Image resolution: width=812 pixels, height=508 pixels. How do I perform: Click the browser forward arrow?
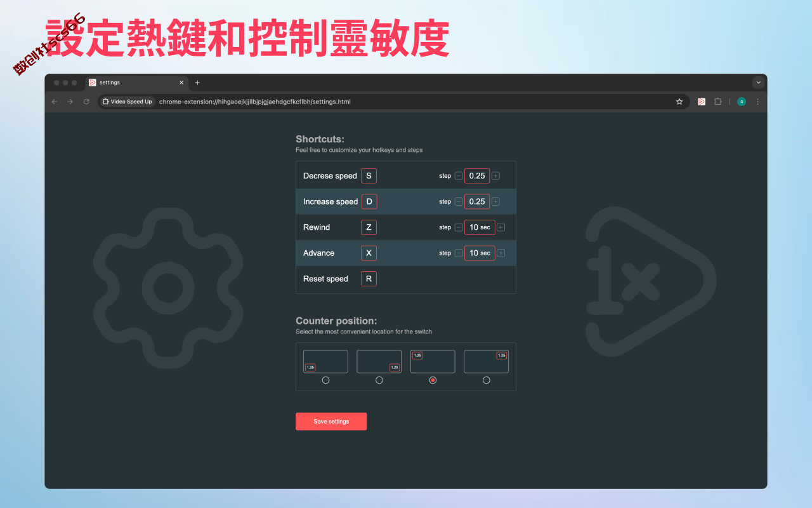click(70, 102)
